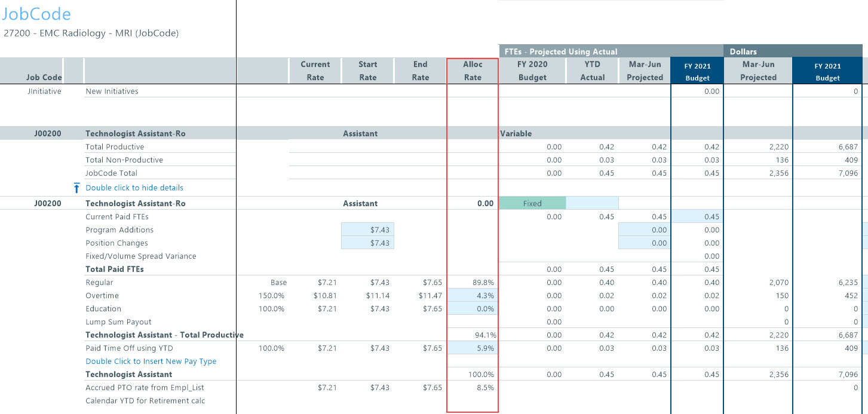Click the JInitiative New Initiatives row
The height and width of the screenshot is (414, 868).
(x=112, y=91)
